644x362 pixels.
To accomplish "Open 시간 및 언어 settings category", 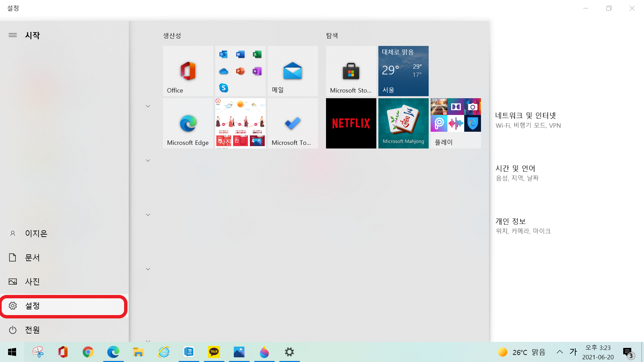I will pyautogui.click(x=517, y=173).
